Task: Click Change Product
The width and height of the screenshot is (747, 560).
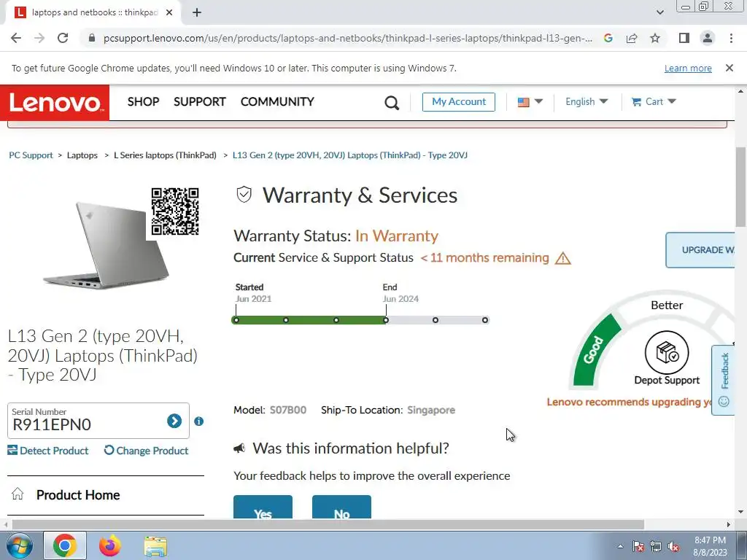Action: pyautogui.click(x=146, y=451)
